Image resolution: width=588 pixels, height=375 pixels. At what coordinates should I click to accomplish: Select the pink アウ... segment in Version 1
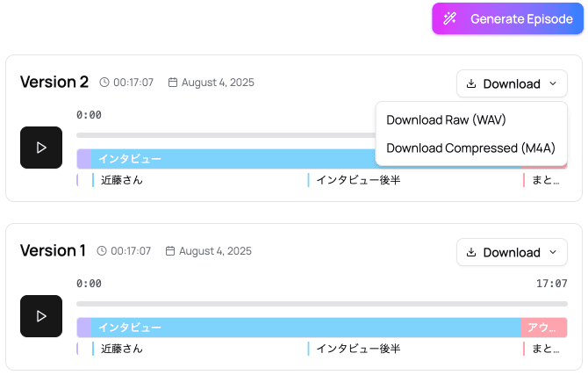pyautogui.click(x=543, y=328)
